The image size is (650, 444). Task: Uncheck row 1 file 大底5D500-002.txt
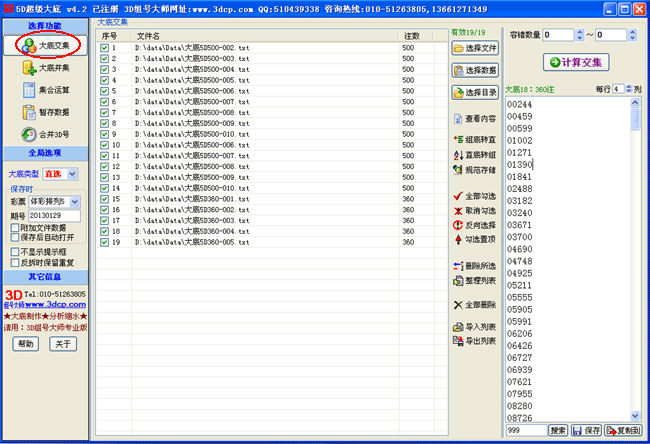[x=105, y=47]
